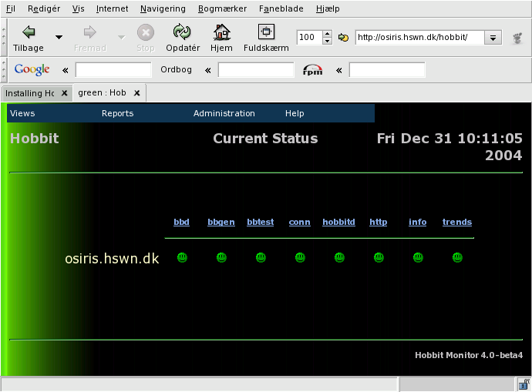Open the URL address bar dropdown

coord(493,37)
